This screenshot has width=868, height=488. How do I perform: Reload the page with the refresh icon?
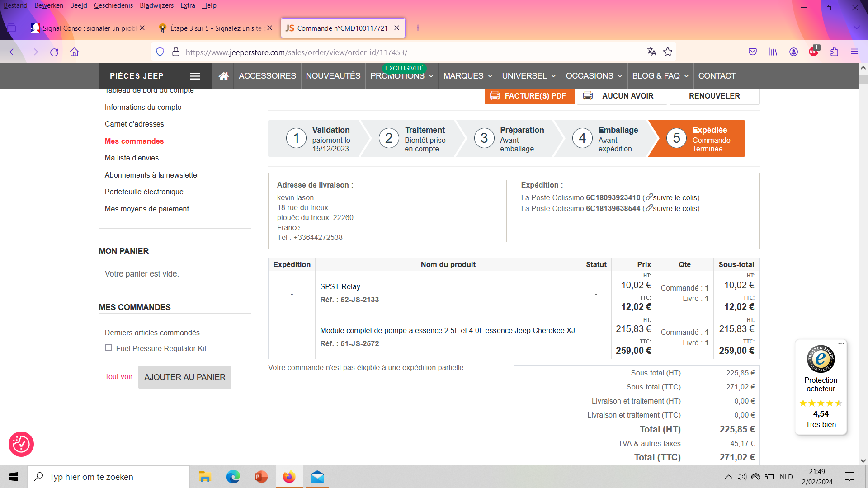(54, 52)
